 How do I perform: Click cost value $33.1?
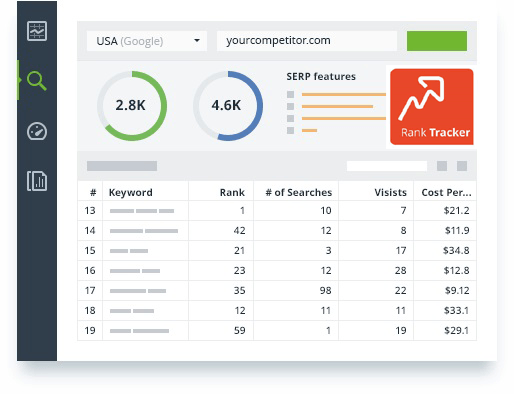click(456, 310)
